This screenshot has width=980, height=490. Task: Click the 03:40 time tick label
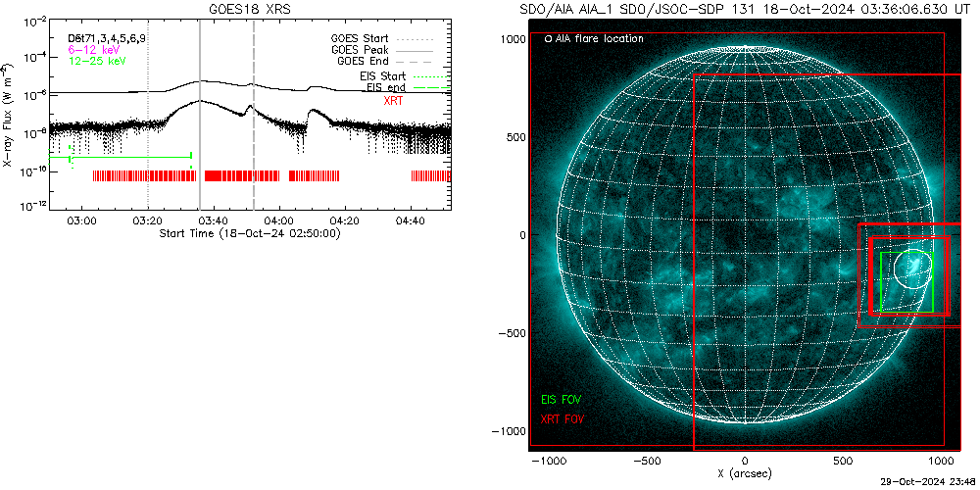[x=213, y=220]
